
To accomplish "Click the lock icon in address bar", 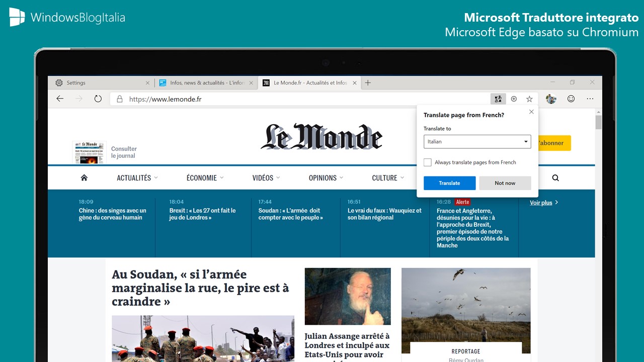I will coord(120,99).
